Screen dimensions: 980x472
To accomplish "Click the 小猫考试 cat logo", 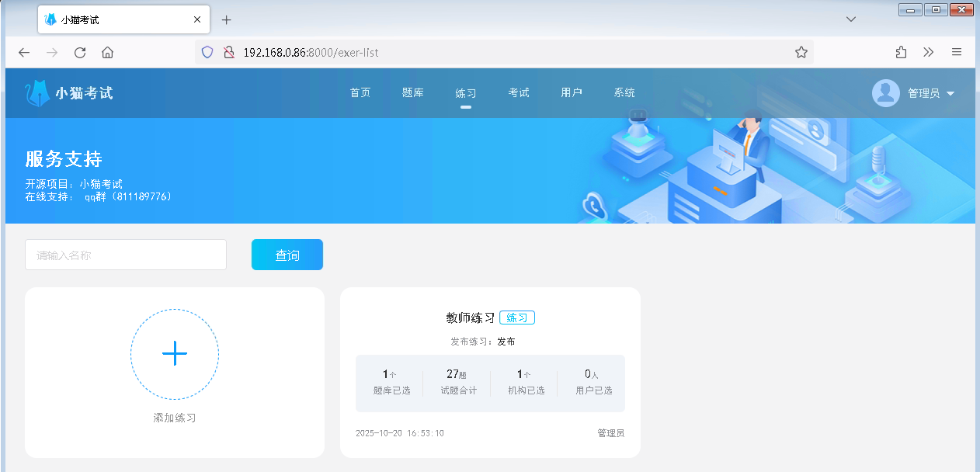I will coord(39,92).
